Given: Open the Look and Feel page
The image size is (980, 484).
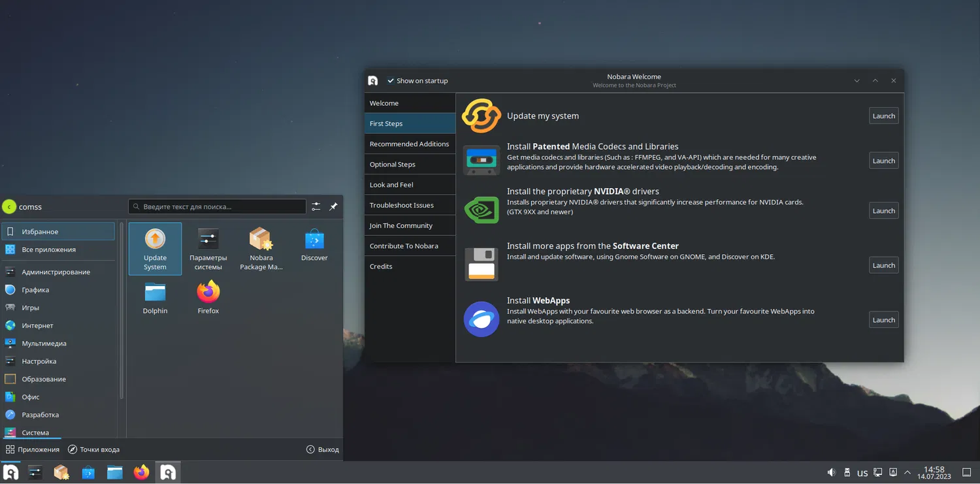Looking at the screenshot, I should pos(410,185).
